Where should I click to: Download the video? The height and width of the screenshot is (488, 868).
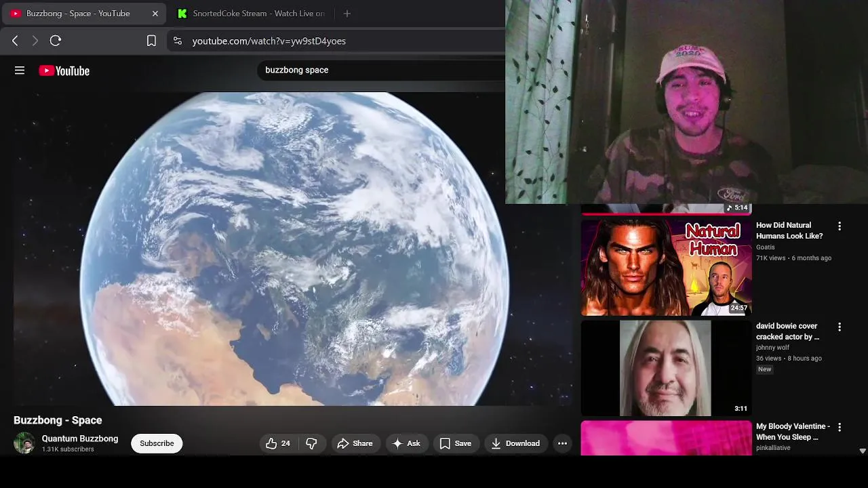[x=515, y=443]
